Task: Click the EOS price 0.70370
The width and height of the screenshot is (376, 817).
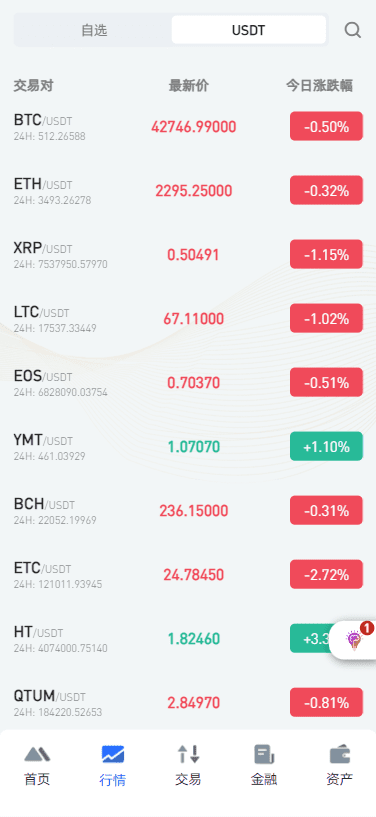Action: click(194, 383)
